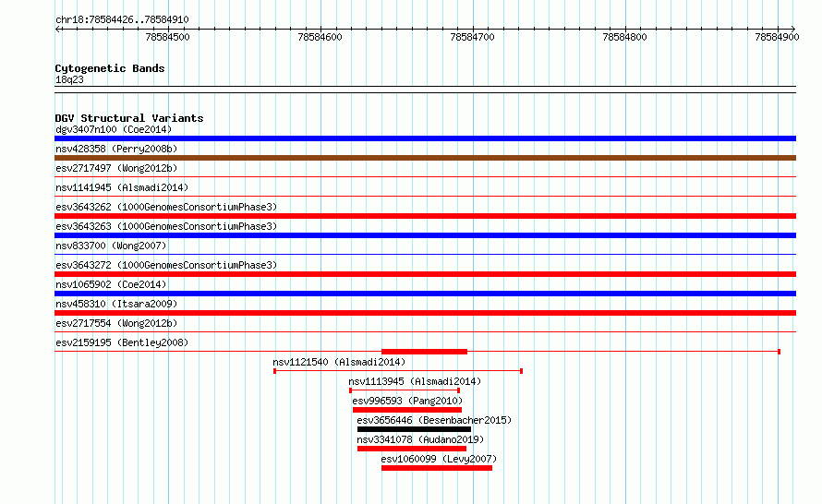Click the 78584900 ruler position label

click(x=777, y=37)
